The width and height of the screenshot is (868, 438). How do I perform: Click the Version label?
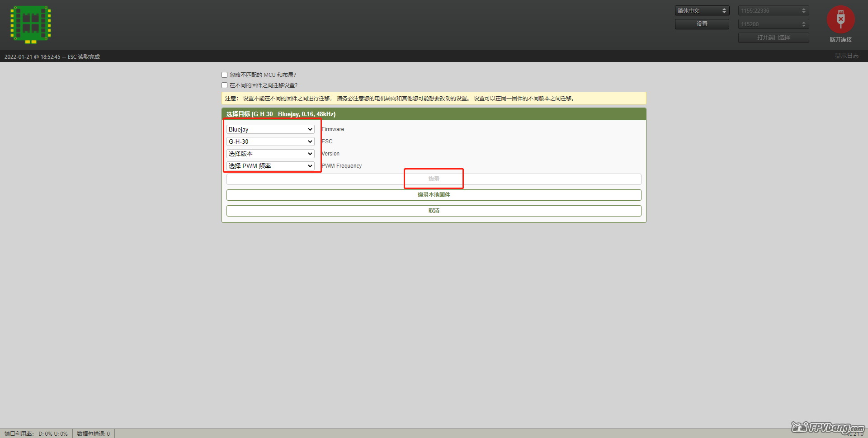coord(330,154)
